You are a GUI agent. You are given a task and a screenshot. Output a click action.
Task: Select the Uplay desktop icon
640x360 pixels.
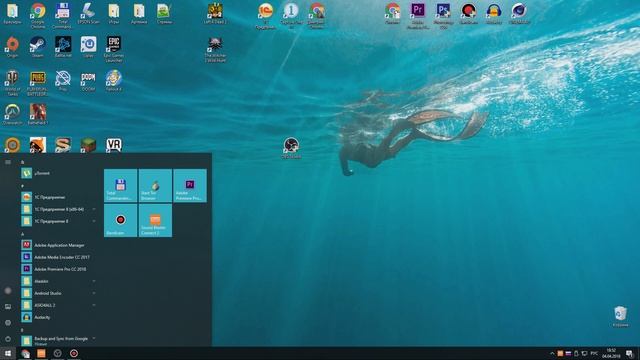88,47
